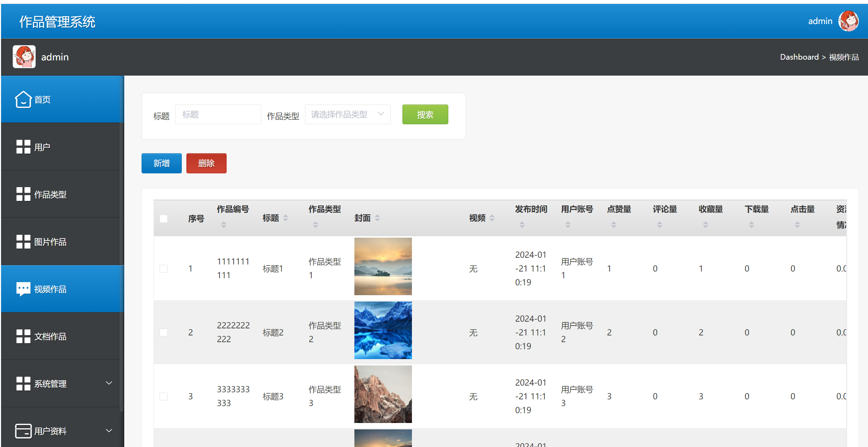Toggle the select-all checkbox in table header
This screenshot has height=447, width=868.
pyautogui.click(x=163, y=219)
